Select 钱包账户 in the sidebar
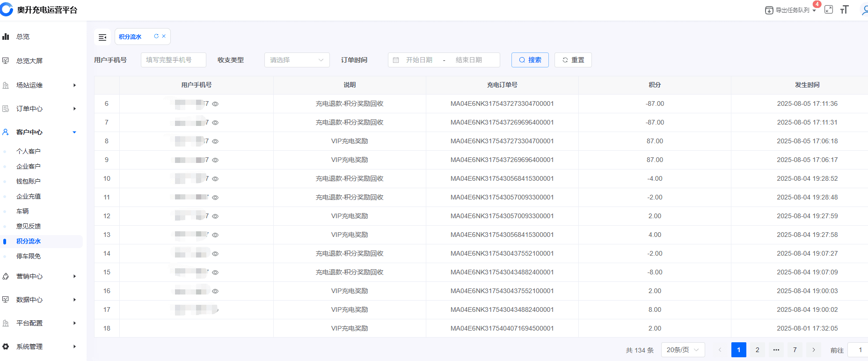 click(x=28, y=181)
